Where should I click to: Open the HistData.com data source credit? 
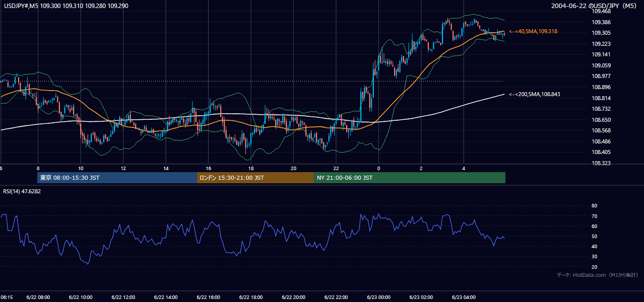pyautogui.click(x=598, y=275)
